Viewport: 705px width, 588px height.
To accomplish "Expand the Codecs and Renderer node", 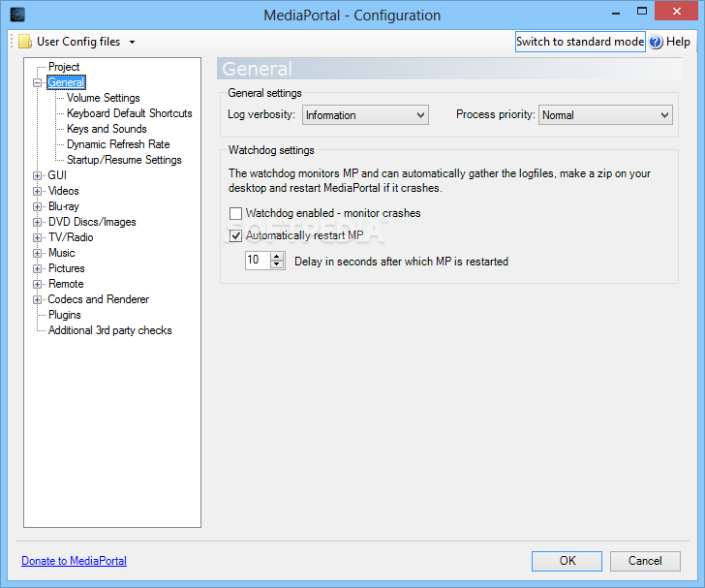I will pyautogui.click(x=38, y=299).
